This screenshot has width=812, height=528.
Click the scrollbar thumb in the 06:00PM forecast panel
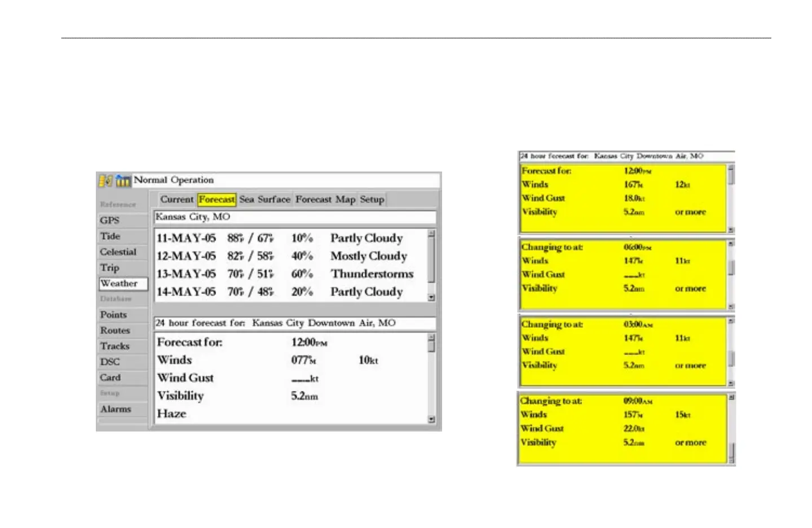tap(731, 267)
